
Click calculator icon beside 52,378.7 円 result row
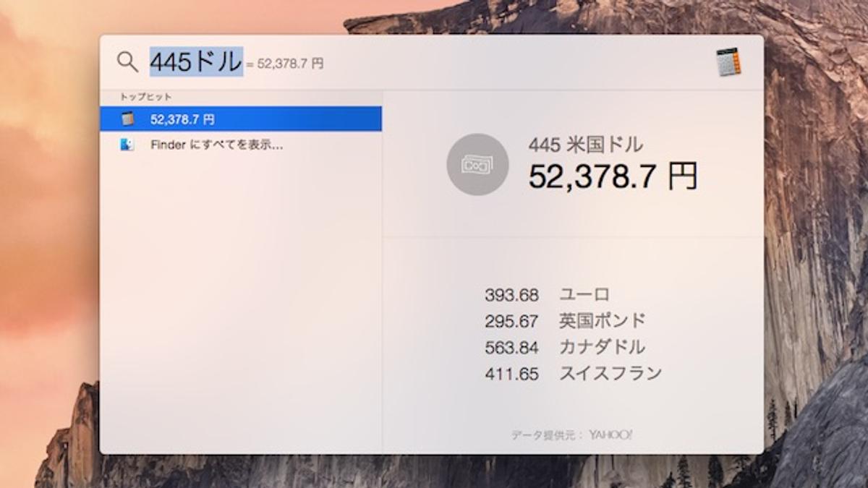click(x=128, y=119)
